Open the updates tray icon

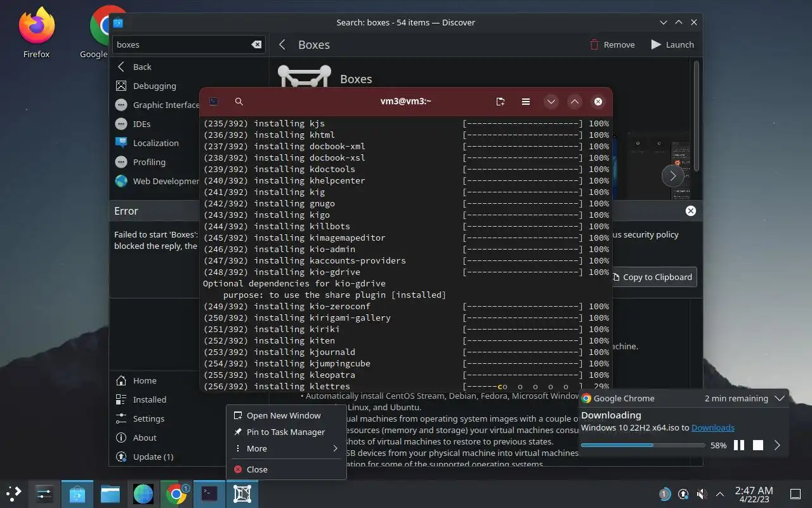pyautogui.click(x=683, y=493)
